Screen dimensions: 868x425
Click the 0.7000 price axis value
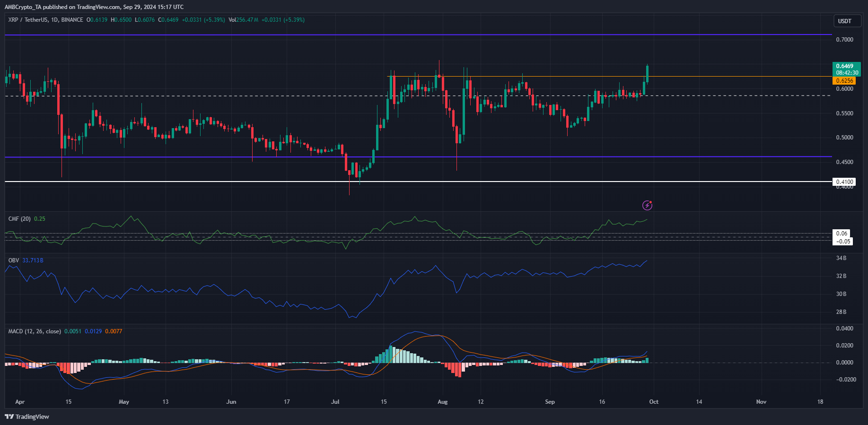[x=845, y=40]
